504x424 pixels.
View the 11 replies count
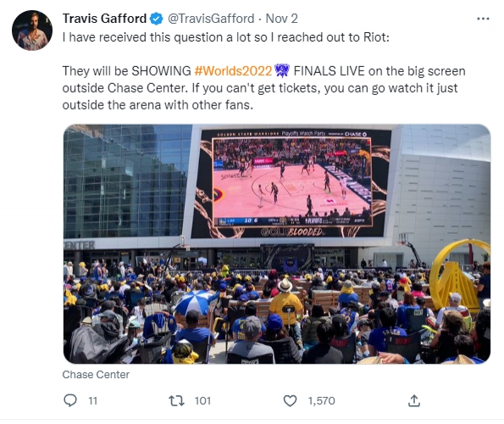point(93,401)
